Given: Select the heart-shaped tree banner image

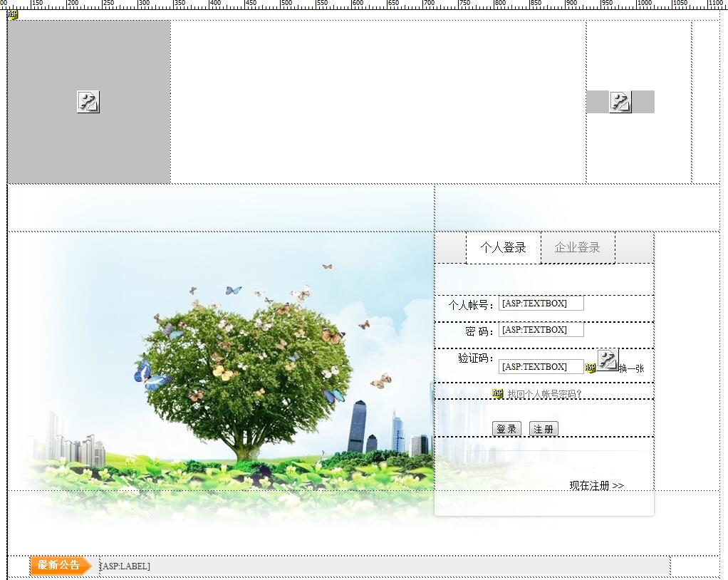Looking at the screenshot, I should 221,361.
